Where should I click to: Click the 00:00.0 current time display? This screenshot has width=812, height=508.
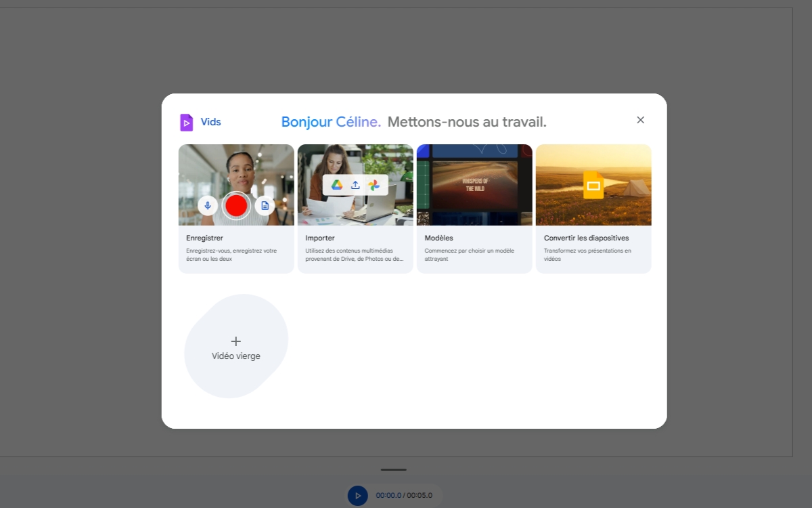click(x=389, y=495)
